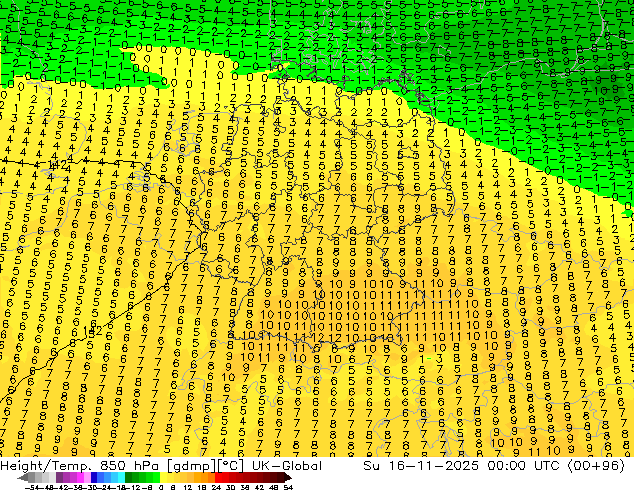The width and height of the screenshot is (634, 490).
Task: Click the '[gdmp]' unit label
Action: point(191,466)
